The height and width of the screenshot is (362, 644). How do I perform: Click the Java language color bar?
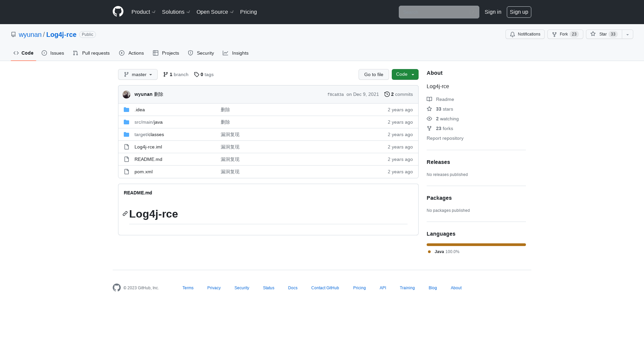[476, 245]
